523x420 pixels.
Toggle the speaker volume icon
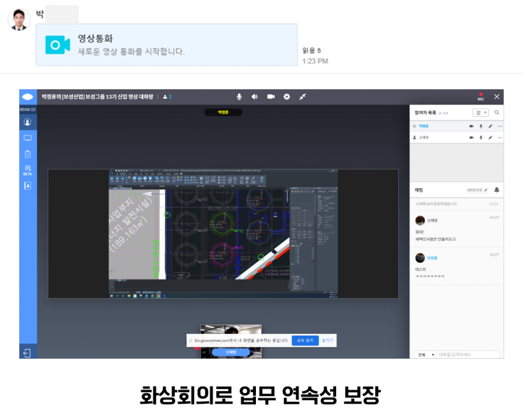pyautogui.click(x=254, y=97)
